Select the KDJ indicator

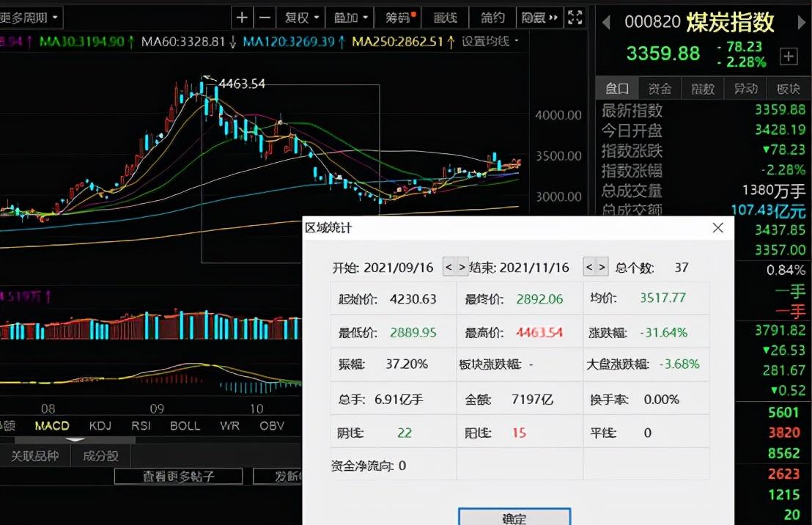click(x=100, y=426)
